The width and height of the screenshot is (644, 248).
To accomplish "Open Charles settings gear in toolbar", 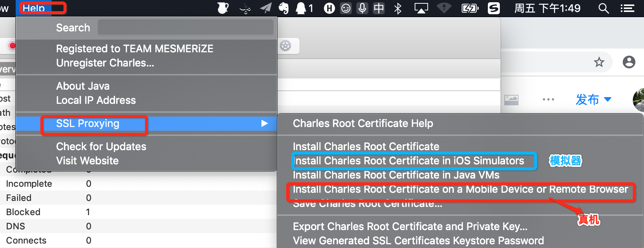I will tap(285, 46).
